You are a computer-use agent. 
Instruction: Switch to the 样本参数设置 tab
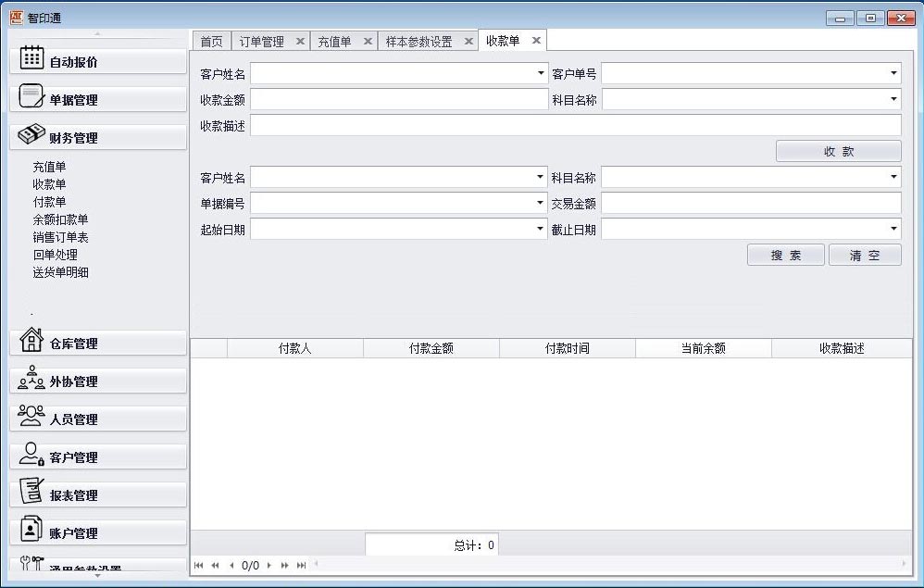click(x=418, y=42)
